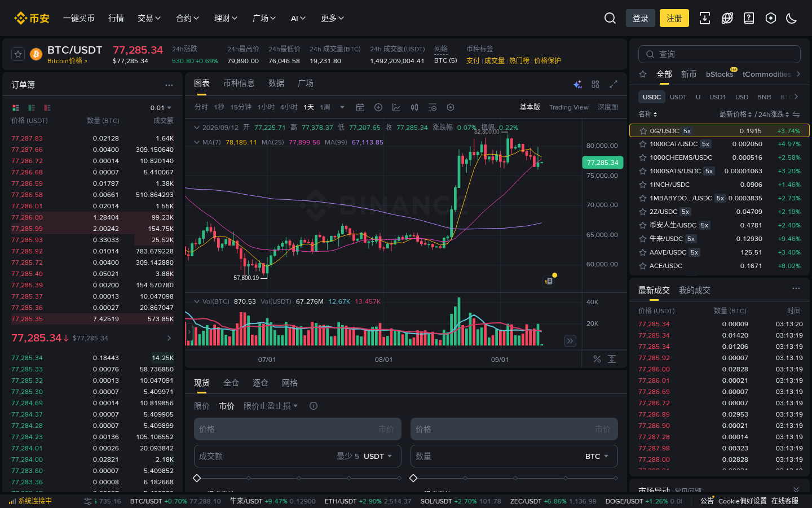
Task: Open the AI sparkle chart assistant icon
Action: point(577,84)
